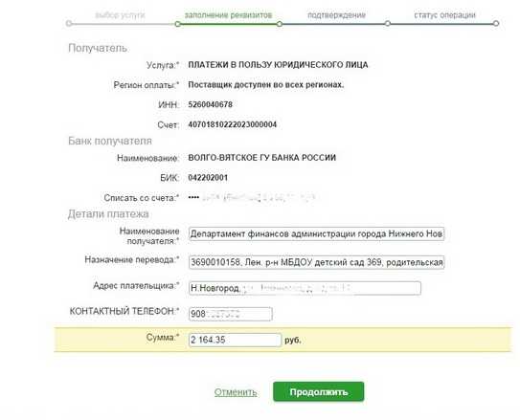Select the подтверждение step label

(336, 15)
